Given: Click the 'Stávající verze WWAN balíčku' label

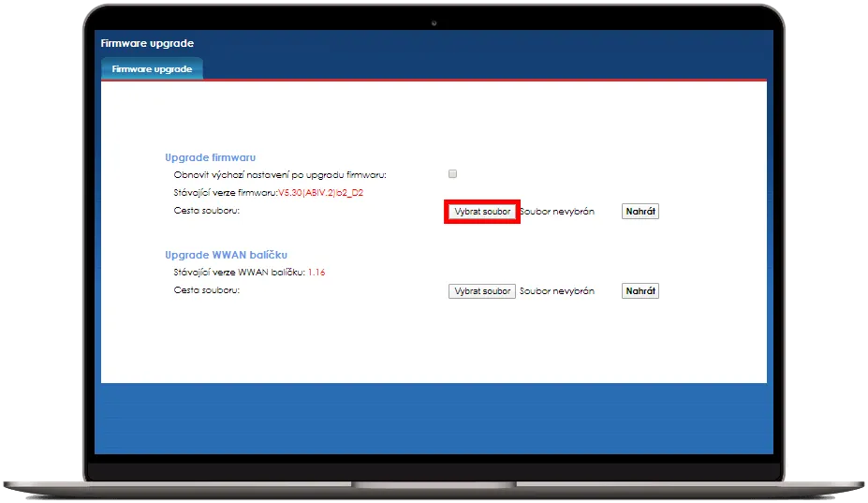Looking at the screenshot, I should [239, 273].
